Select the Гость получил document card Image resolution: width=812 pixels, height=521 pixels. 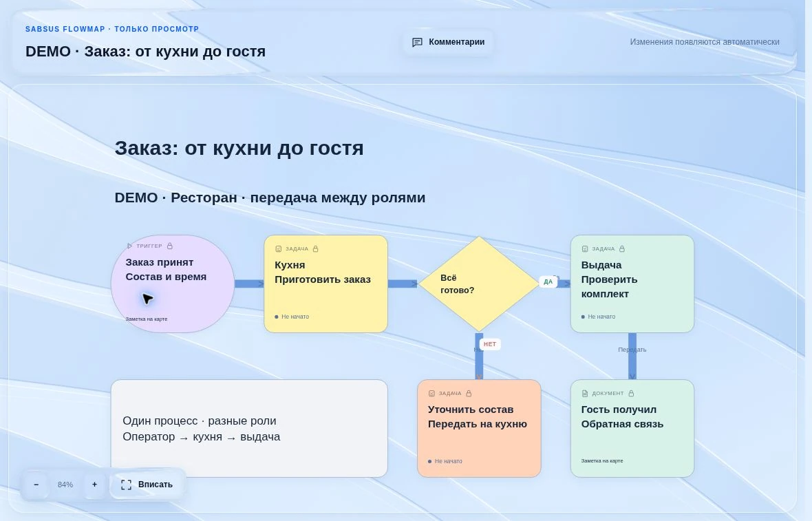click(632, 428)
